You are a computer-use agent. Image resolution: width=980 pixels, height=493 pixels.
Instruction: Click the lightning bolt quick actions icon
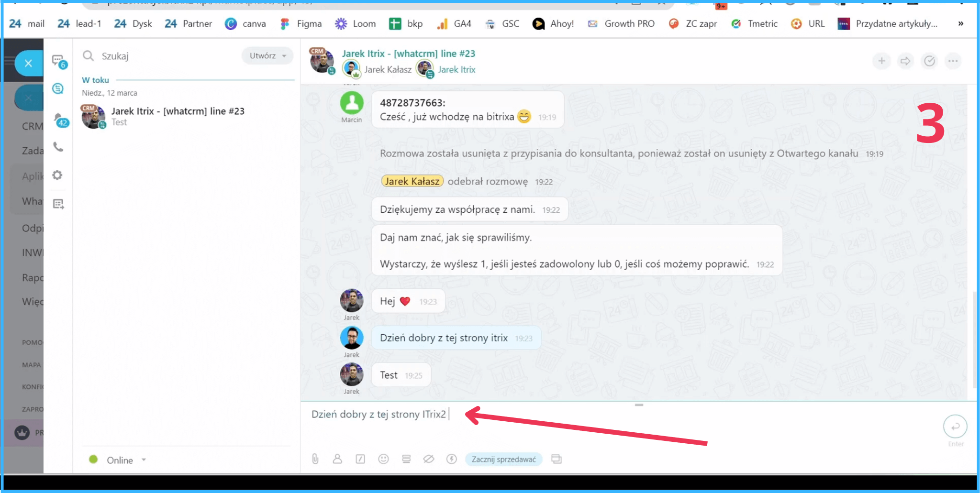coord(451,459)
